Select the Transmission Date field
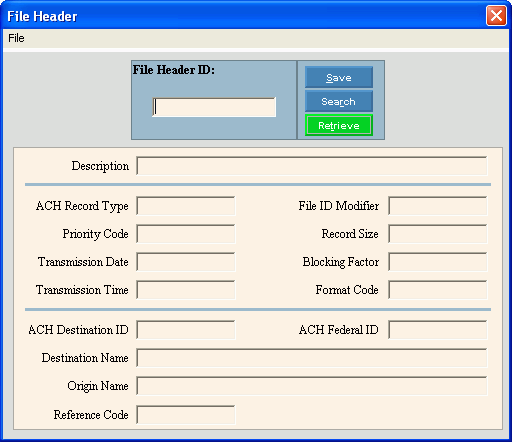Screen dimensions: 512x442 click(x=186, y=262)
